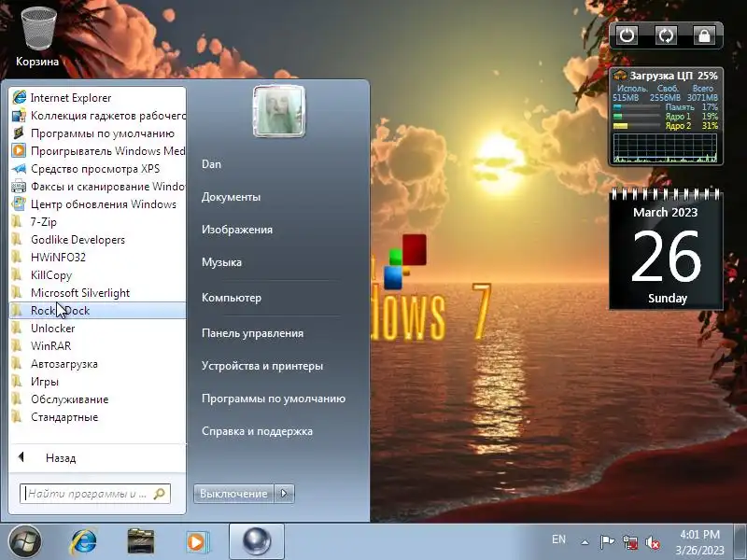
Task: Expand the Автозагрузка folder
Action: 97,364
